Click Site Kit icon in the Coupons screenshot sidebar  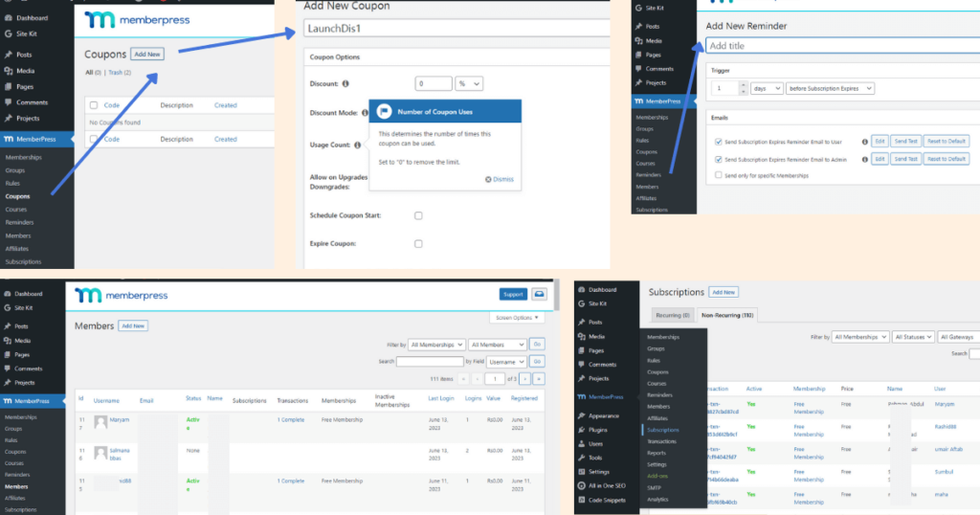point(8,34)
